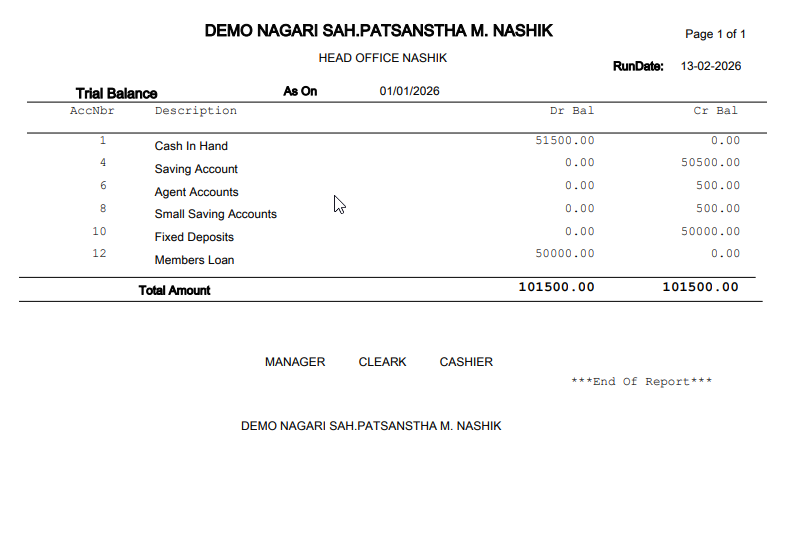The image size is (785, 533).
Task: Click the Page 1 of 1 indicator
Action: [715, 34]
